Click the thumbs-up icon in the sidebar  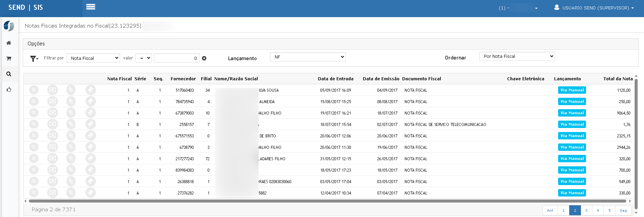point(9,90)
